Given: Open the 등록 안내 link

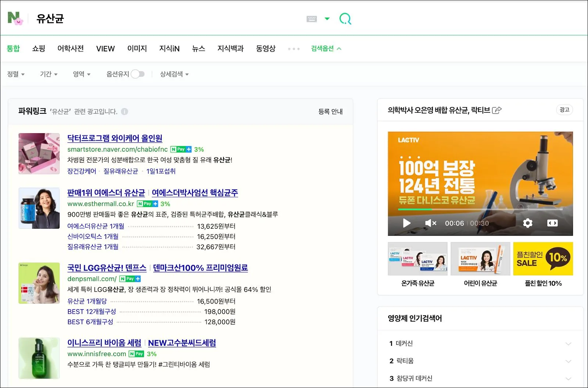Looking at the screenshot, I should click(330, 112).
